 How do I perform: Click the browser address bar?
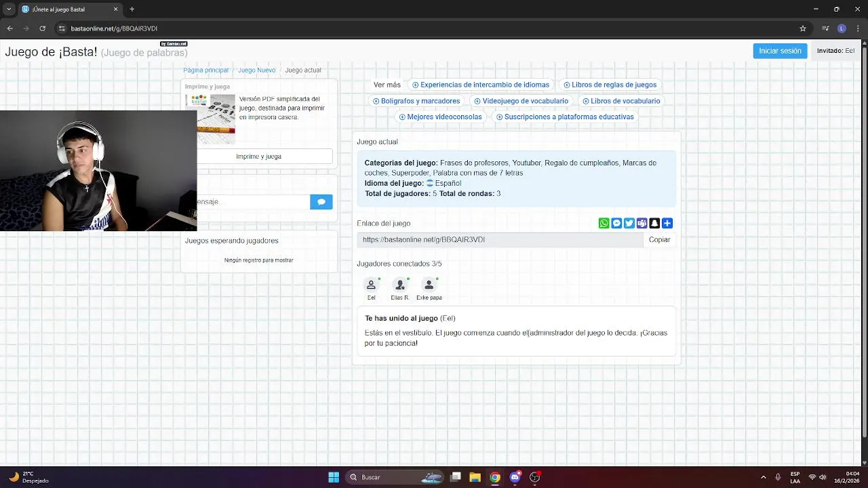coord(427,28)
